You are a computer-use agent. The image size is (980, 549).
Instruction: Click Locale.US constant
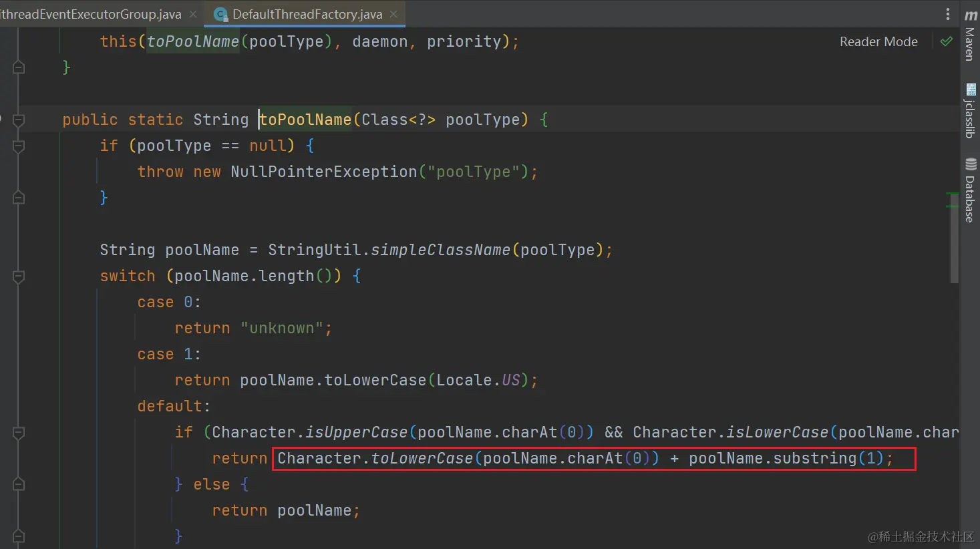[x=478, y=380]
